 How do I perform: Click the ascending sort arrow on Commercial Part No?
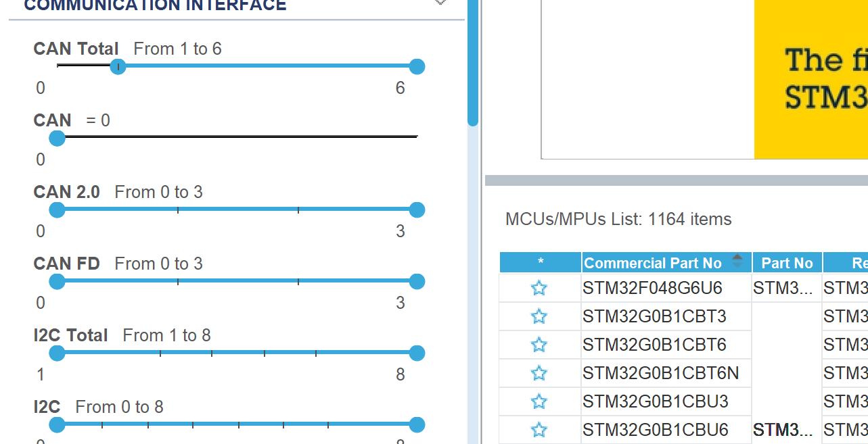pyautogui.click(x=739, y=259)
